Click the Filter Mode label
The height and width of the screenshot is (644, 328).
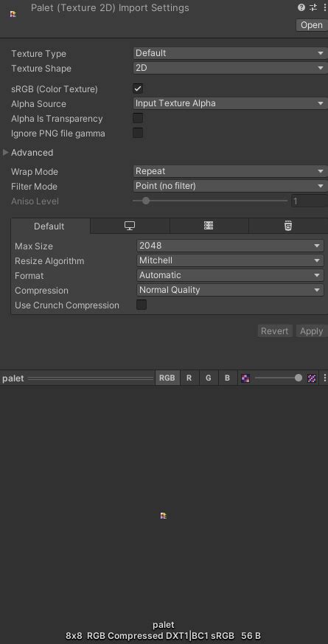pyautogui.click(x=34, y=187)
